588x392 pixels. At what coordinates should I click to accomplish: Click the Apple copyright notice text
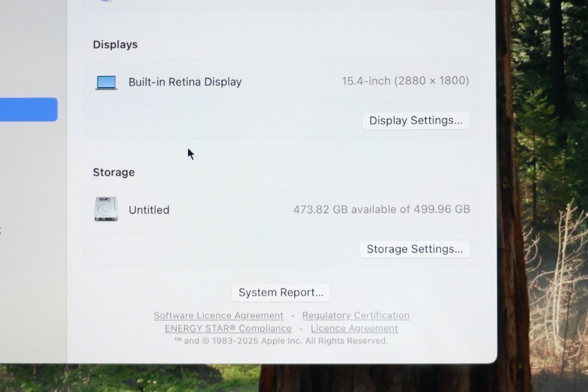tap(281, 341)
